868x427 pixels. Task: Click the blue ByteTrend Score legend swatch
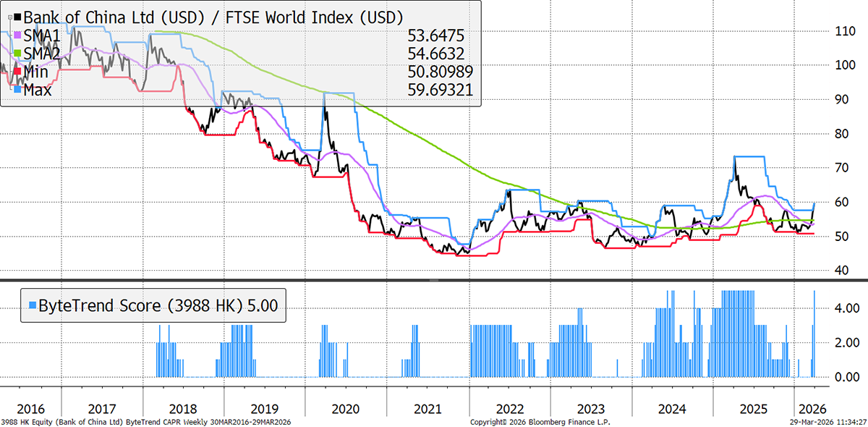(32, 305)
